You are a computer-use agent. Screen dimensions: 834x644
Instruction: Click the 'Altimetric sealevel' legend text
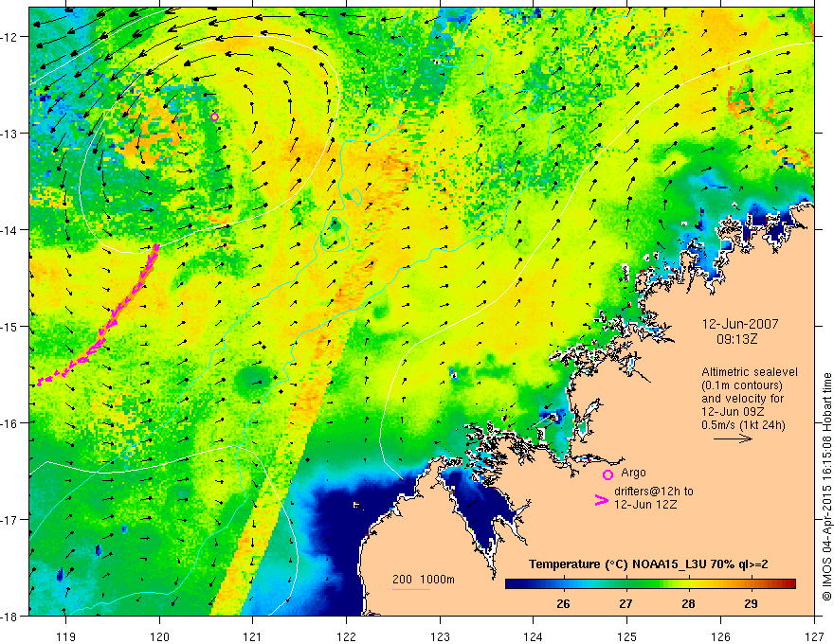point(750,372)
